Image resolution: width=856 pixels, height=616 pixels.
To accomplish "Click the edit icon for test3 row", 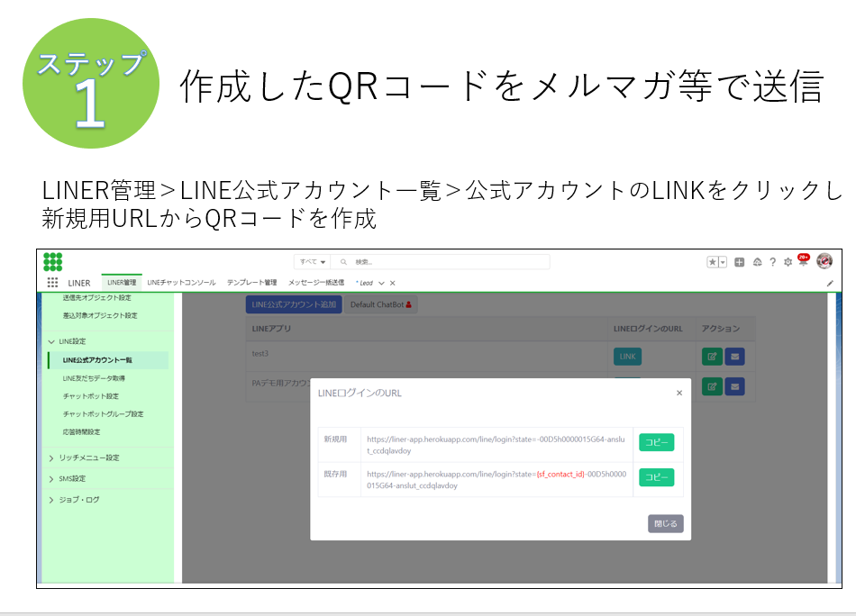I will click(x=712, y=357).
